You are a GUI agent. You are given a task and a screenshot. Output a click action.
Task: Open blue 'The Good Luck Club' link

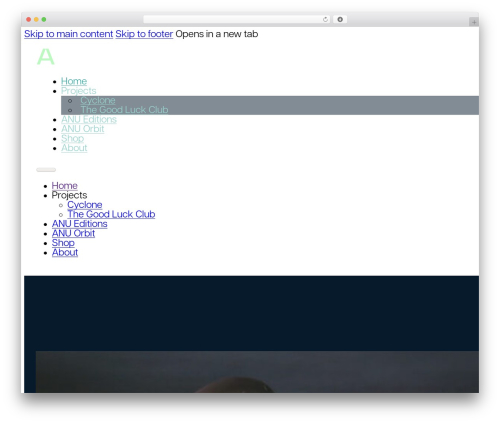(x=111, y=214)
